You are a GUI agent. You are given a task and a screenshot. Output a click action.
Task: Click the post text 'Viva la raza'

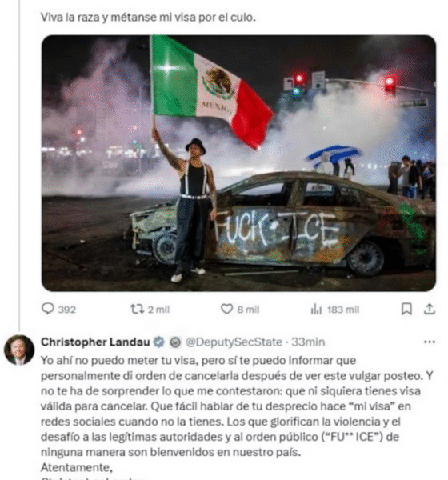click(x=70, y=17)
